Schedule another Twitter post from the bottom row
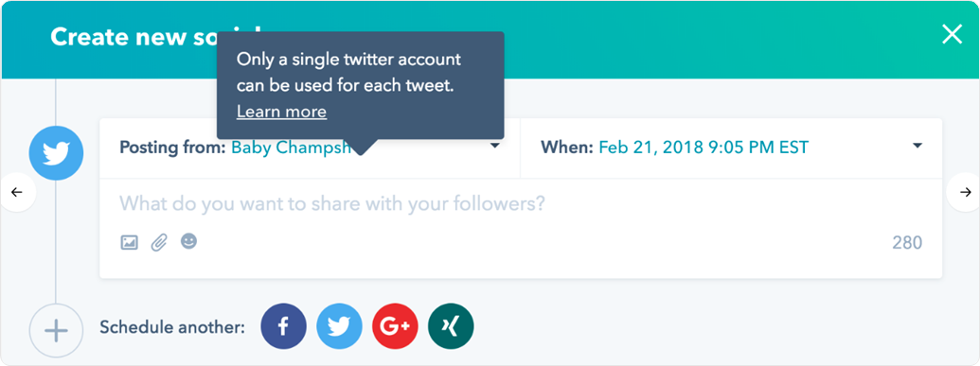The width and height of the screenshot is (980, 366). tap(339, 326)
